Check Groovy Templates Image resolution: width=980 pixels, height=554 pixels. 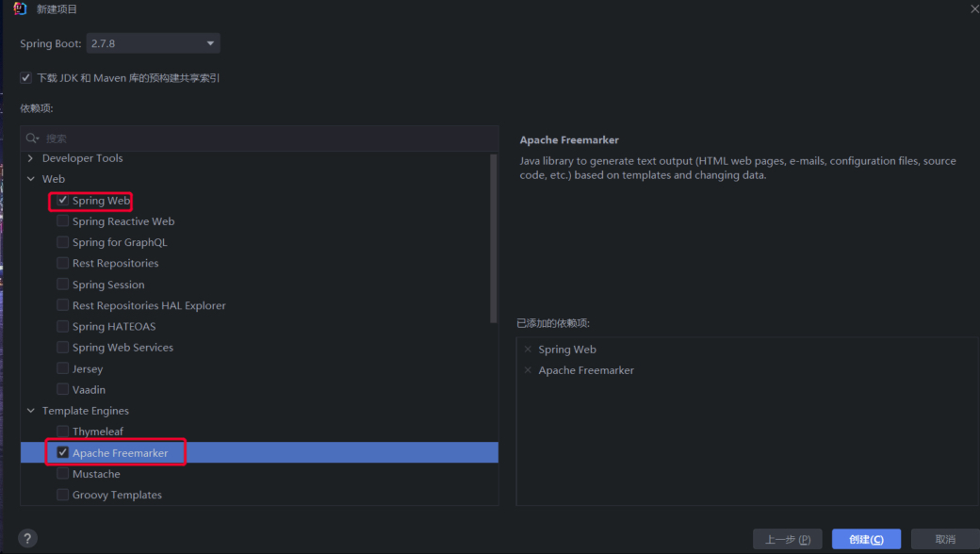(x=62, y=495)
